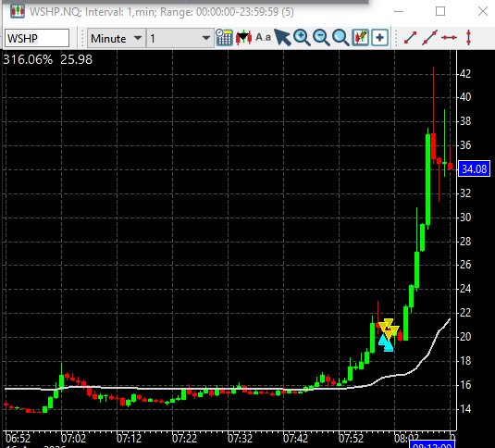This screenshot has width=495, height=448.
Task: Click the 42 price axis label
Action: (x=465, y=74)
